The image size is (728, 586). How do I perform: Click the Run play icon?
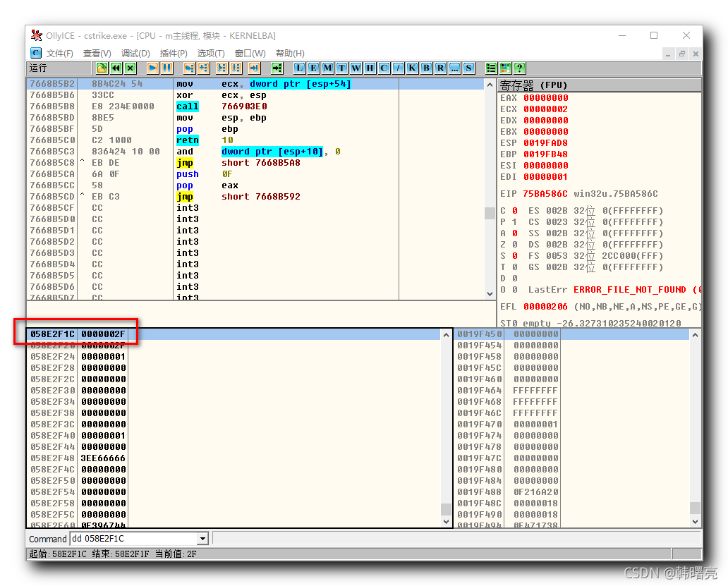(152, 68)
